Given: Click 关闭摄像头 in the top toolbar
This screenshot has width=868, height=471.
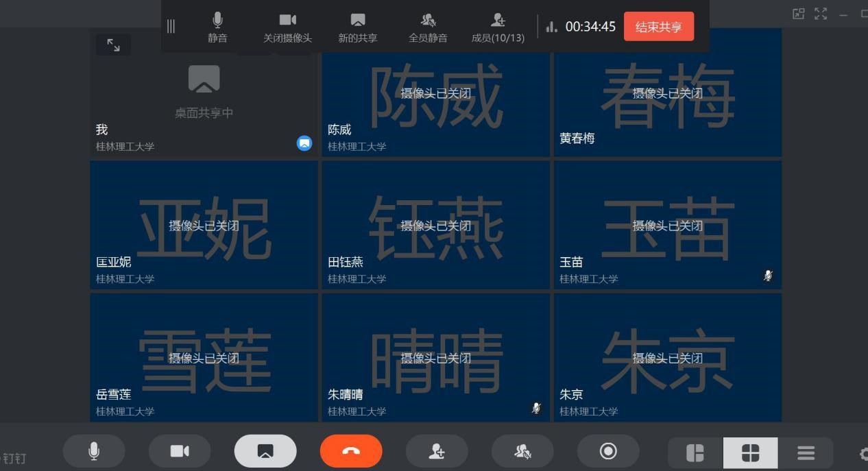Looking at the screenshot, I should tap(288, 27).
